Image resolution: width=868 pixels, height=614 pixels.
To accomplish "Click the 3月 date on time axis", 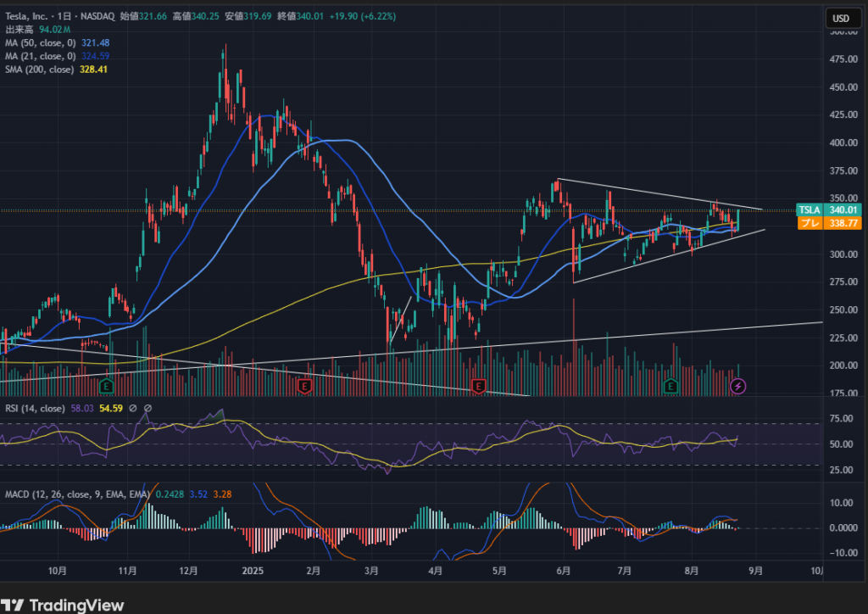I will click(x=371, y=571).
